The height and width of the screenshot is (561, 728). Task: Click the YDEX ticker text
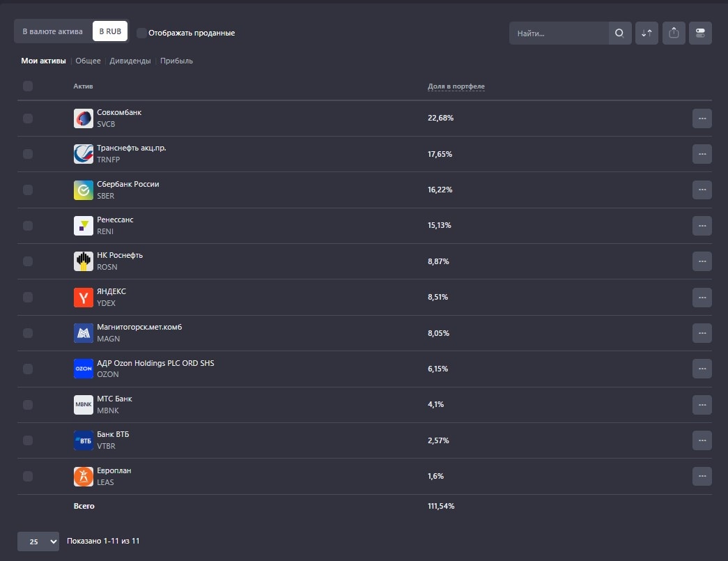(x=107, y=303)
